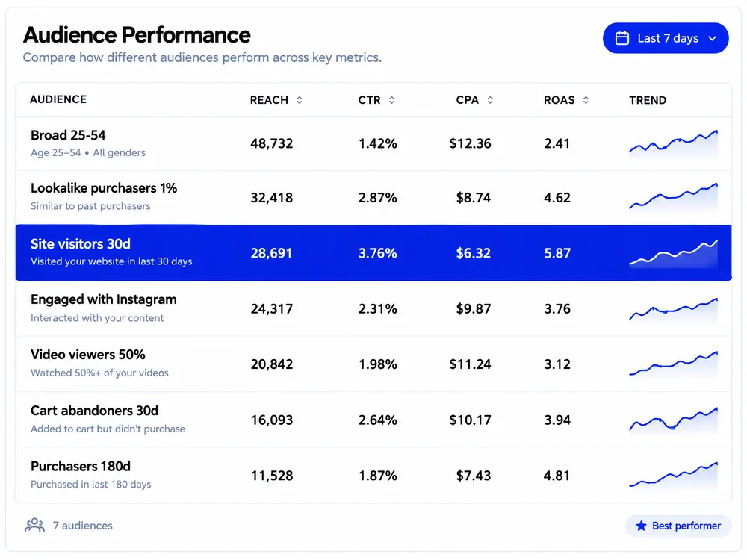747x560 pixels.
Task: View the trend sparkline for Cart abandoners 30d
Action: coord(673,420)
